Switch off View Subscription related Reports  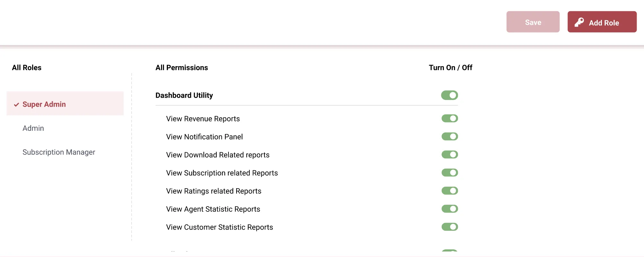tap(449, 173)
